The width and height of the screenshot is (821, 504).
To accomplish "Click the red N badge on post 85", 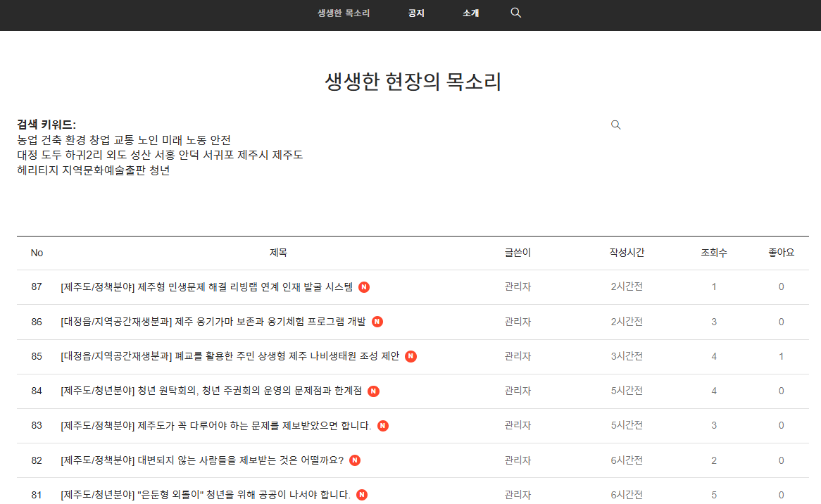I will [411, 356].
